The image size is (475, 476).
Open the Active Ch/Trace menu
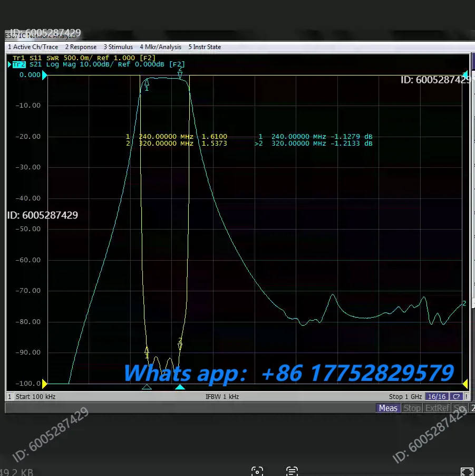click(33, 47)
